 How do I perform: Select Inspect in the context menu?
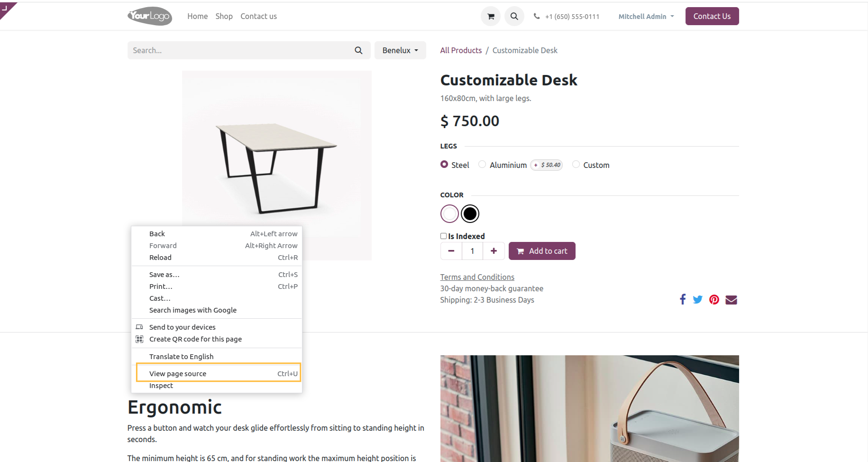(161, 386)
